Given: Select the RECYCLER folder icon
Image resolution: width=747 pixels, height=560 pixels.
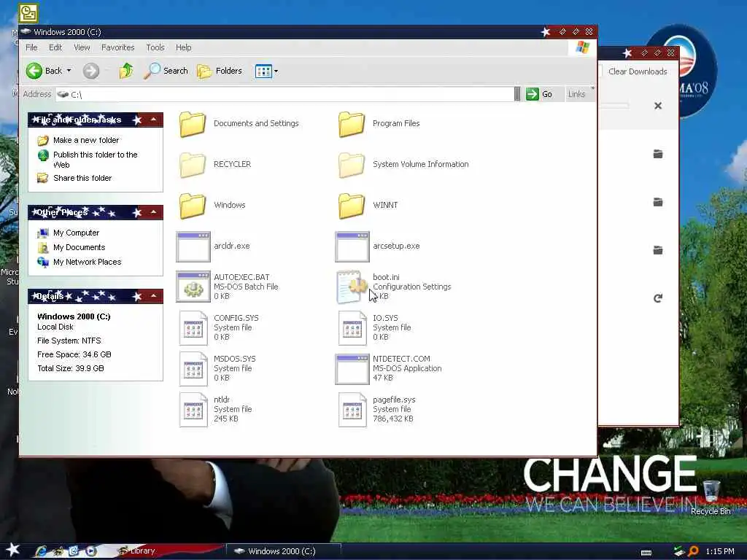Looking at the screenshot, I should [193, 165].
